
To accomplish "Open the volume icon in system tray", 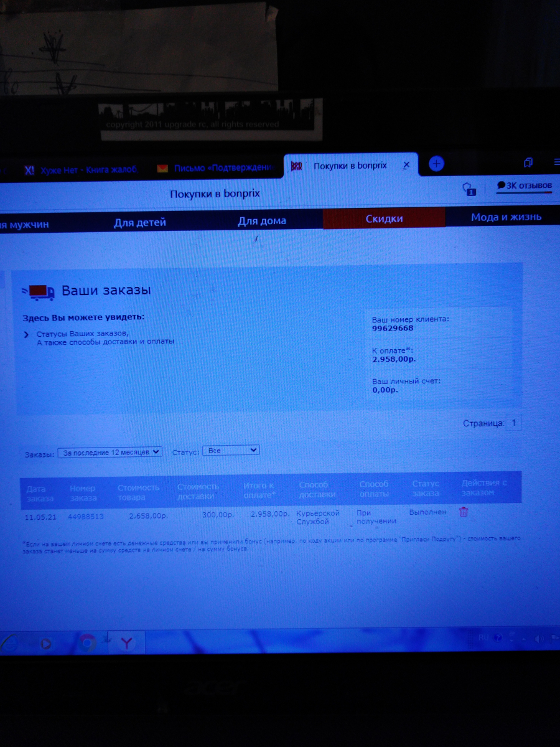I will coord(539,639).
